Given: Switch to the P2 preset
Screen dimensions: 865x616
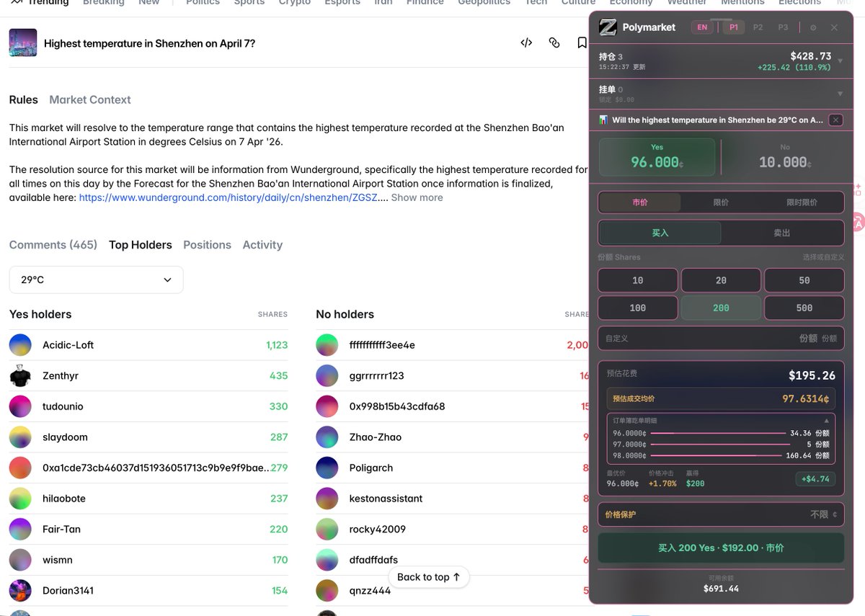Looking at the screenshot, I should pyautogui.click(x=758, y=27).
